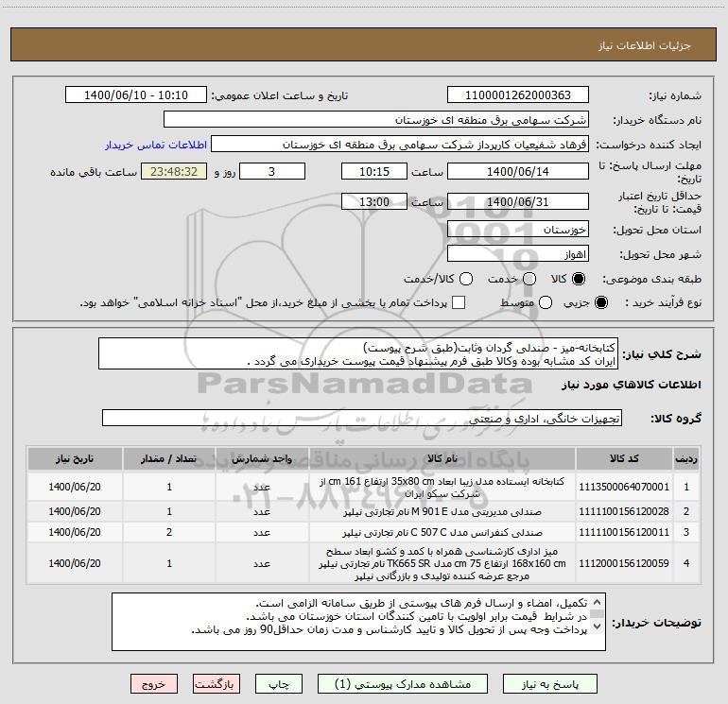Click the remaining time 23:48:32 field
Image resolution: width=728 pixels, height=704 pixels.
[174, 171]
